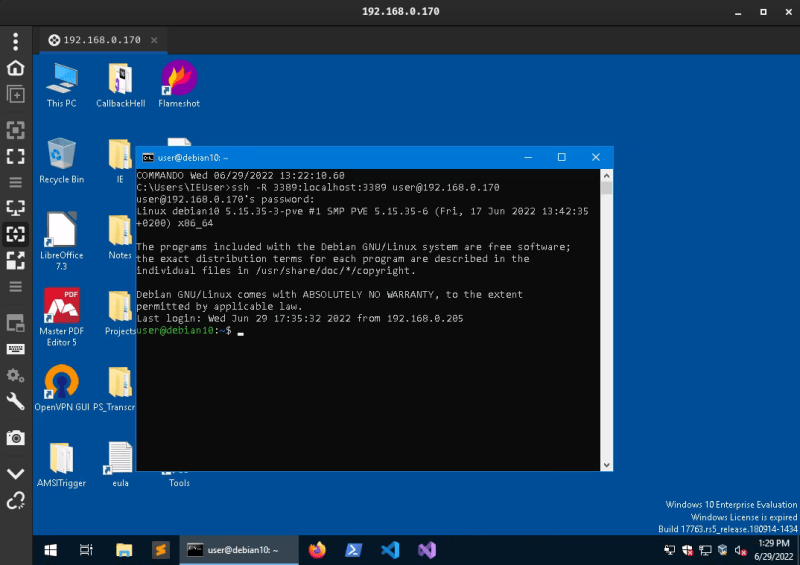Select This PC desktop icon

point(62,85)
